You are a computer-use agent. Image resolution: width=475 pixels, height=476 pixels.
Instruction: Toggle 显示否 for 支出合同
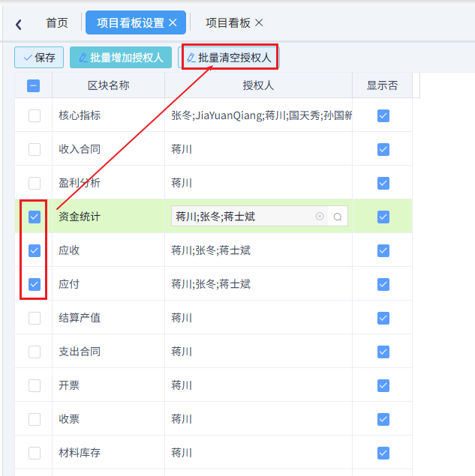pyautogui.click(x=383, y=352)
